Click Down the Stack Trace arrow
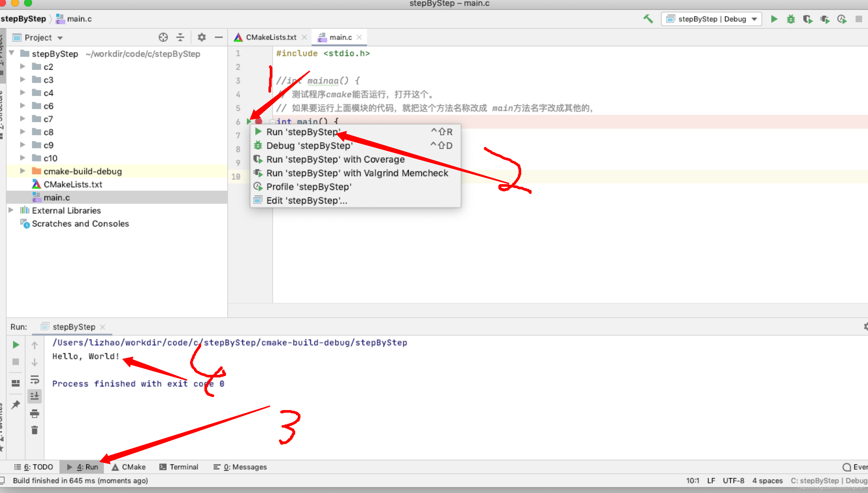Image resolution: width=868 pixels, height=493 pixels. pos(35,362)
